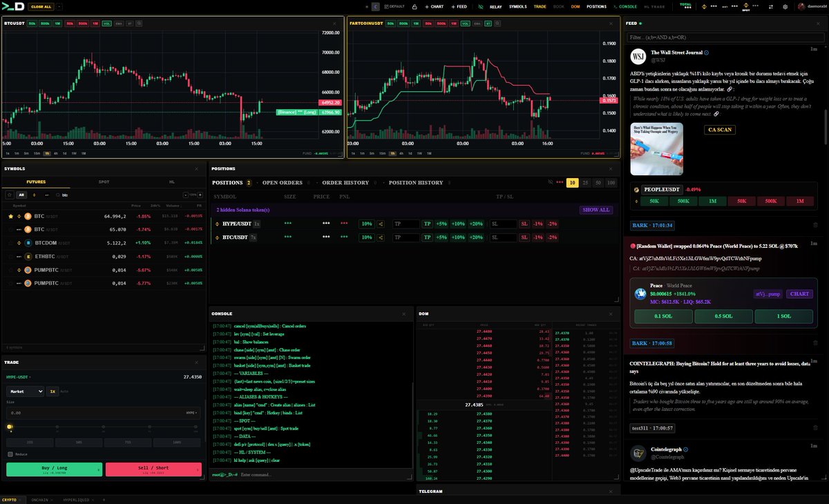The image size is (829, 504).
Task: Toggle the HL TRADE panel in top bar
Action: [656, 6]
